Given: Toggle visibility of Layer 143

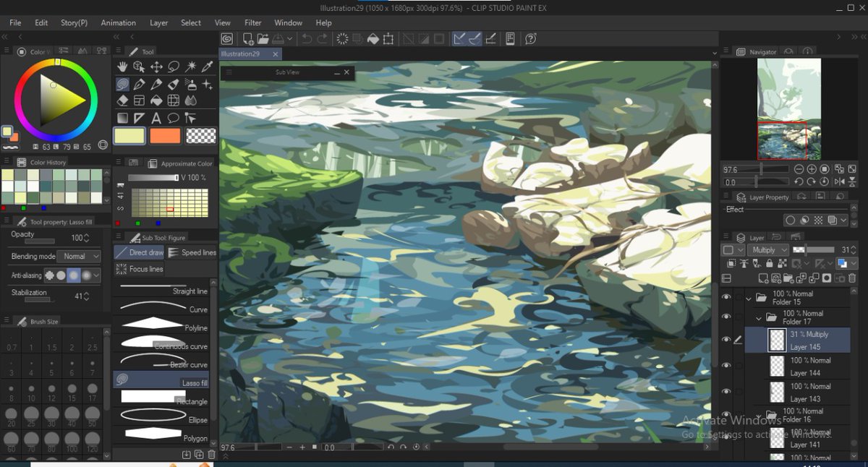Looking at the screenshot, I should [726, 392].
